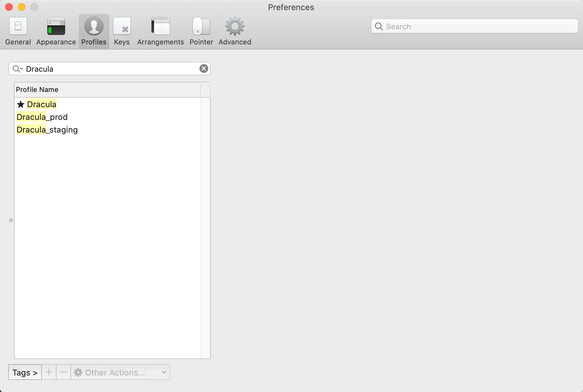The width and height of the screenshot is (583, 392).
Task: Select the Dracula_prod profile
Action: (108, 117)
